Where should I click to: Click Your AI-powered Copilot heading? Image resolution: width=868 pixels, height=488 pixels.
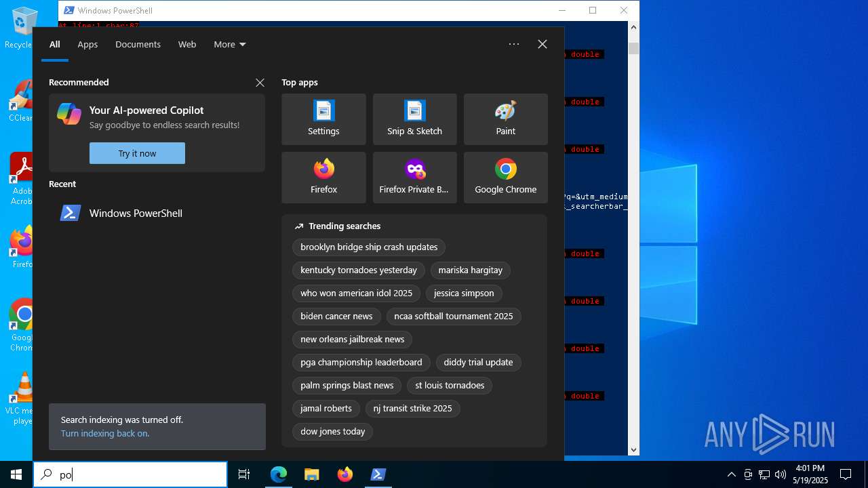click(x=146, y=110)
